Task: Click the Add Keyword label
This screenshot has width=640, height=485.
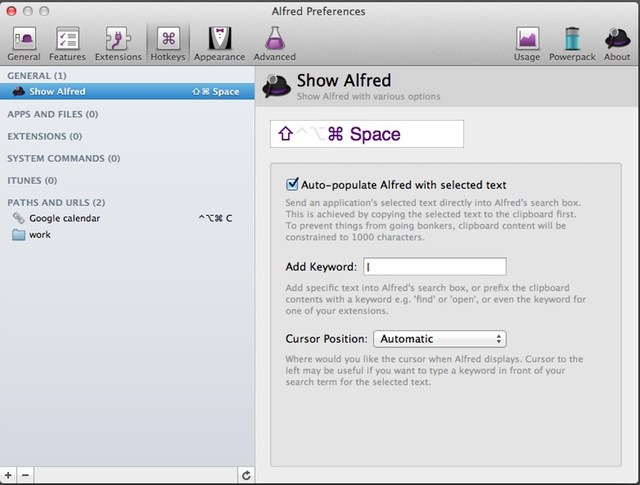Action: click(321, 267)
